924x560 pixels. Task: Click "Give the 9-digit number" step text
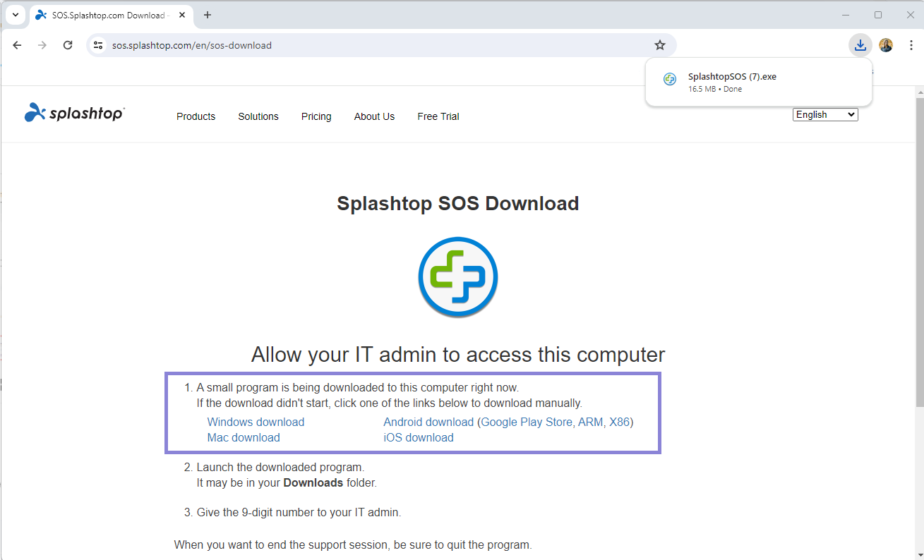click(299, 513)
